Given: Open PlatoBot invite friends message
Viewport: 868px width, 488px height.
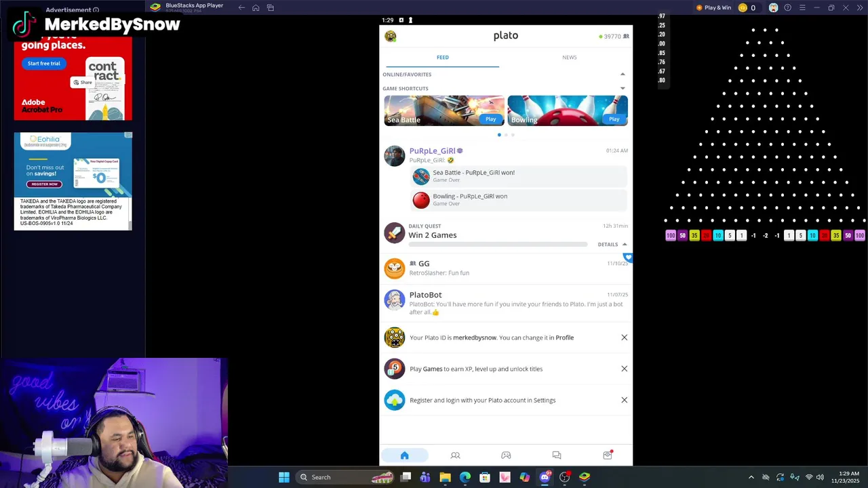Looking at the screenshot, I should coord(516,308).
